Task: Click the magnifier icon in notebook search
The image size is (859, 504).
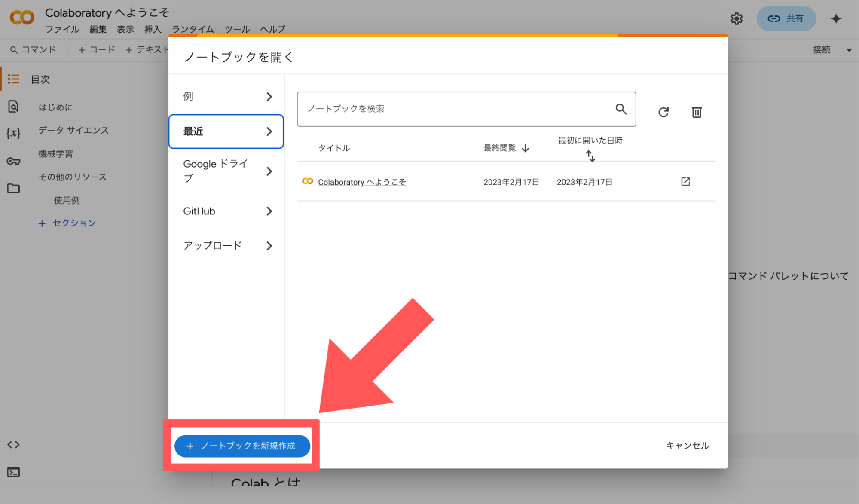Action: pos(621,109)
